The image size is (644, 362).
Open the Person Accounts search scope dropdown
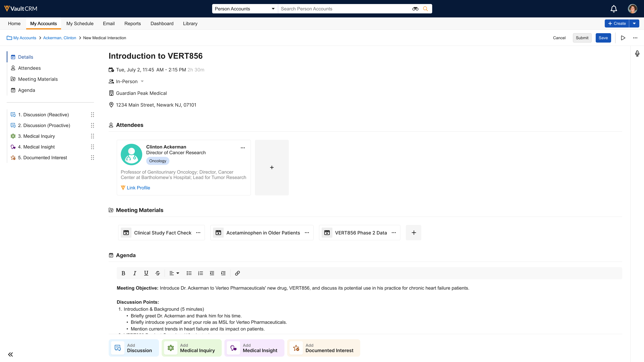point(245,9)
